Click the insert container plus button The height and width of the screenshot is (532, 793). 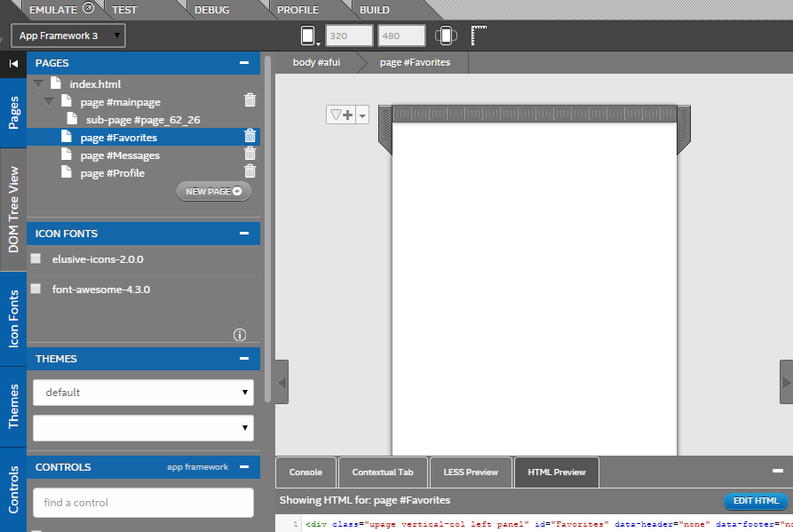point(341,115)
